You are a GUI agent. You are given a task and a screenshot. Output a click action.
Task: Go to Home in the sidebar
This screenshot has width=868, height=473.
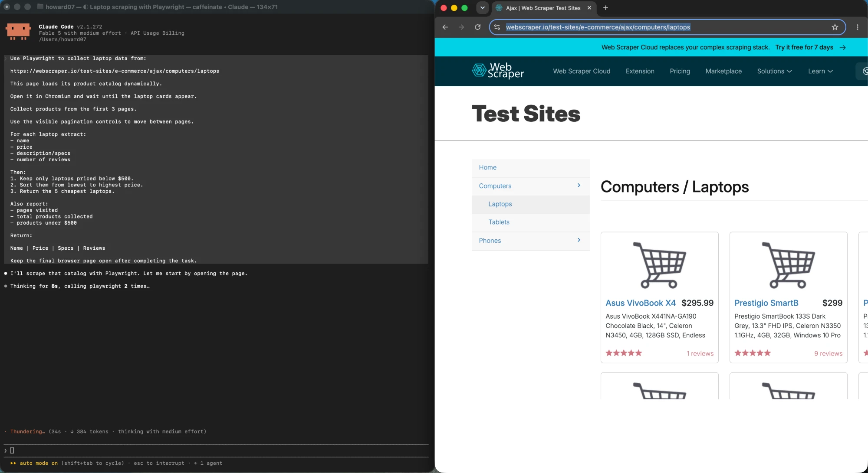[x=487, y=167]
